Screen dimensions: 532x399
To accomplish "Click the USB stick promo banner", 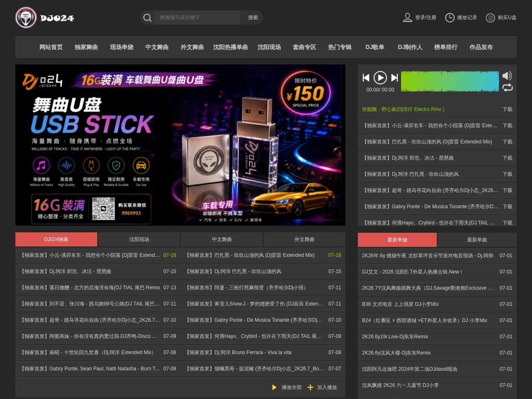I will 180,145.
